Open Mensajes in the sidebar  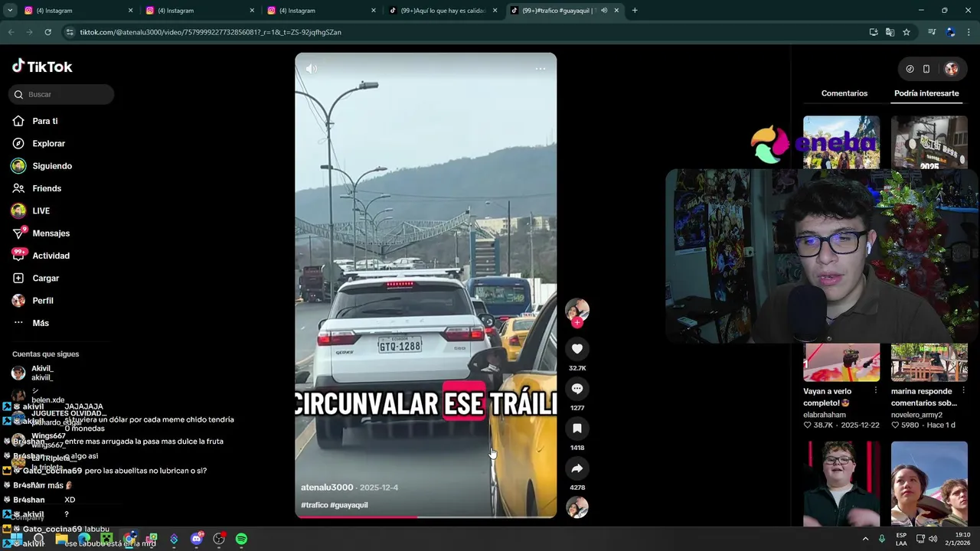pos(51,233)
